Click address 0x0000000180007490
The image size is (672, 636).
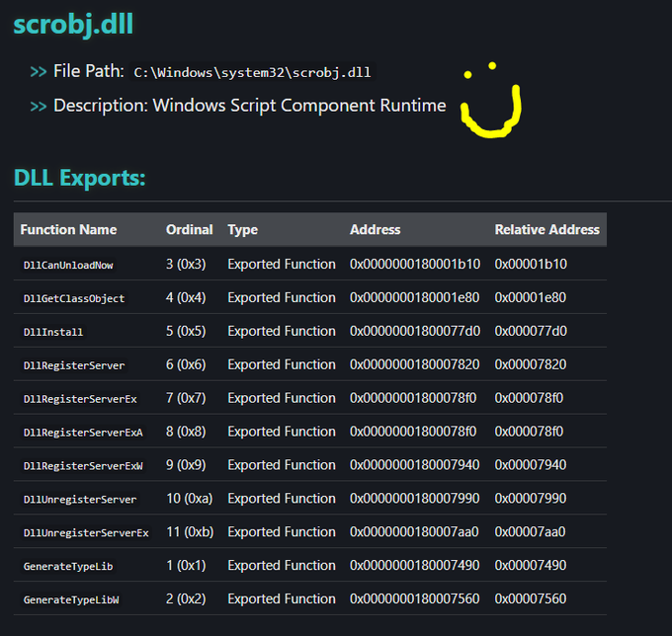tap(415, 565)
